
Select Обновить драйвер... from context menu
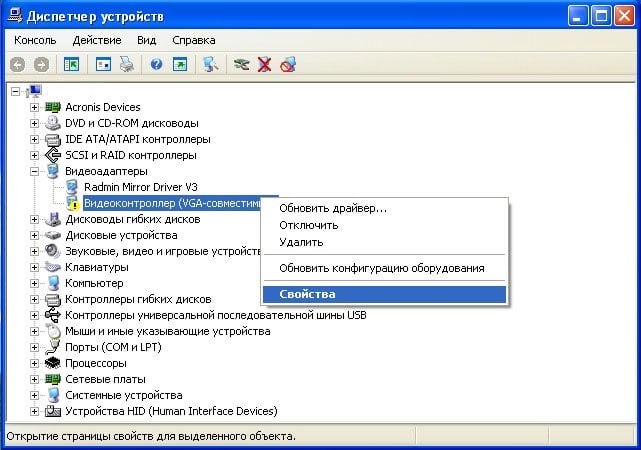333,208
